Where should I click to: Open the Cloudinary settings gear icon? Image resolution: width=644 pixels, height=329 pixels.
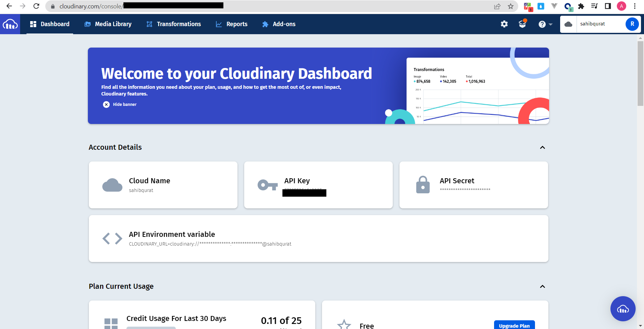[504, 24]
